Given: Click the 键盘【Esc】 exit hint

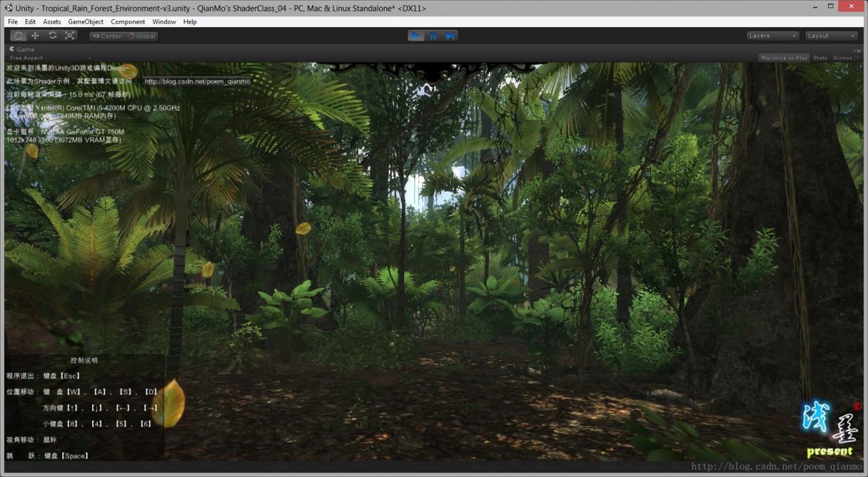Looking at the screenshot, I should coord(62,376).
